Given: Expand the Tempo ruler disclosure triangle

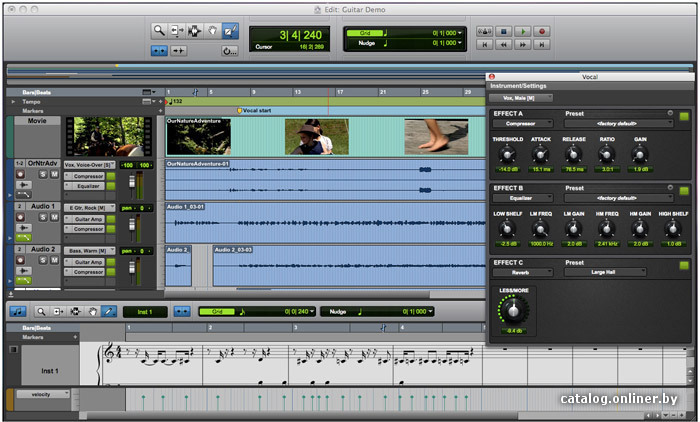Looking at the screenshot, I should tap(13, 102).
